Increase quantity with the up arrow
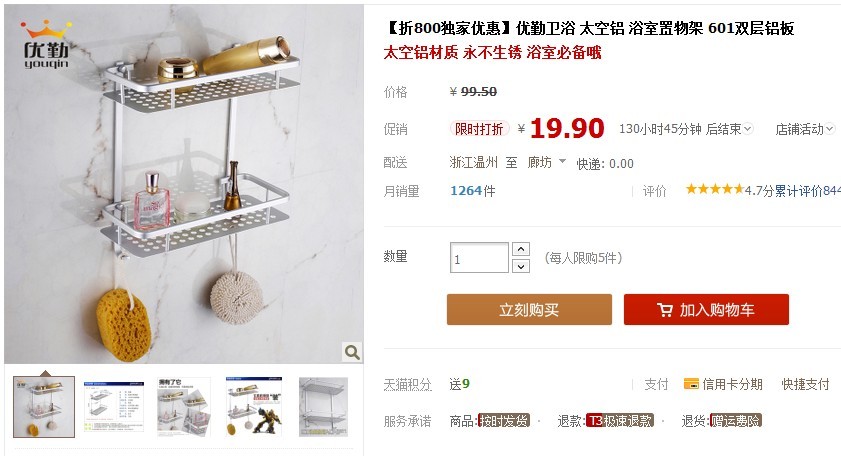The image size is (841, 456). 521,249
